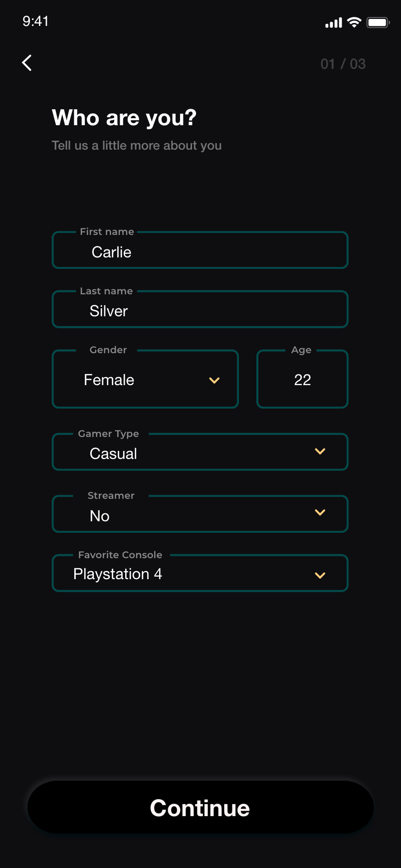Tap the cellular signal bars icon
The height and width of the screenshot is (868, 401).
pyautogui.click(x=334, y=23)
